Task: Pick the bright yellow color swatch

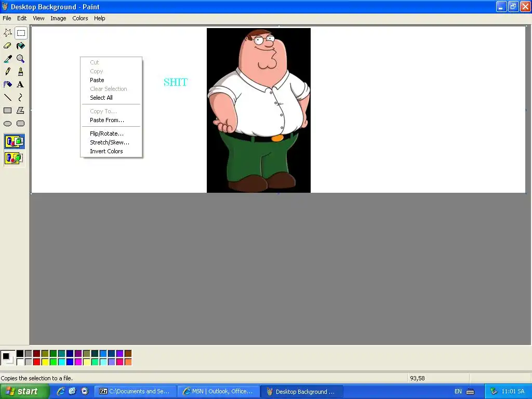Action: (x=45, y=362)
